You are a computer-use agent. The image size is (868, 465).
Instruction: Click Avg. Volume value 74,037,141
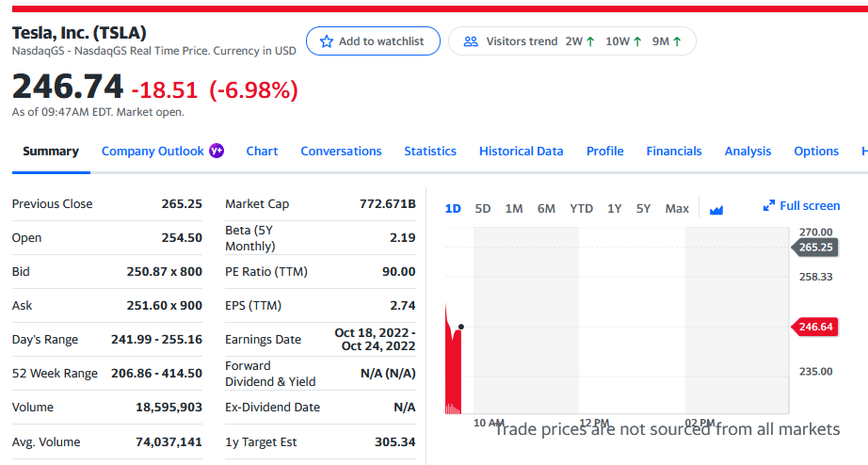[x=169, y=441]
